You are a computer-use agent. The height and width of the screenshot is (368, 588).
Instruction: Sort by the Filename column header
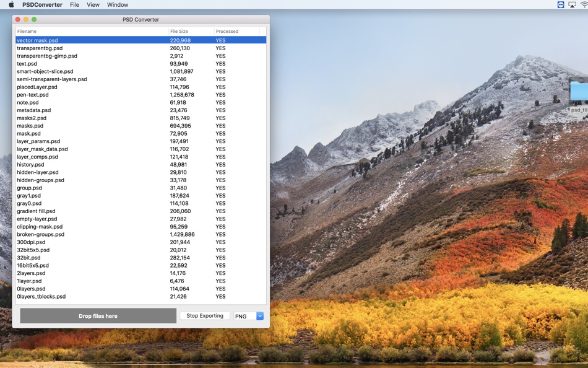(92, 31)
